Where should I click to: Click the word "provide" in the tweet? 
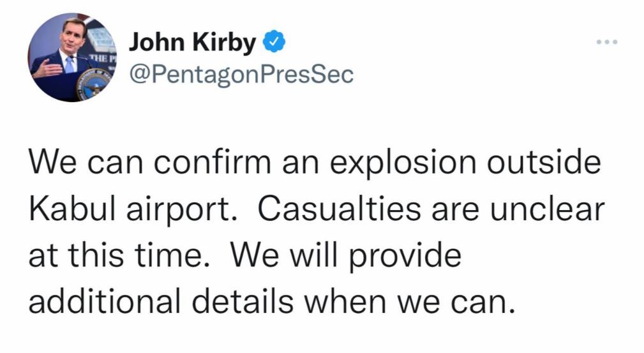tap(405, 257)
